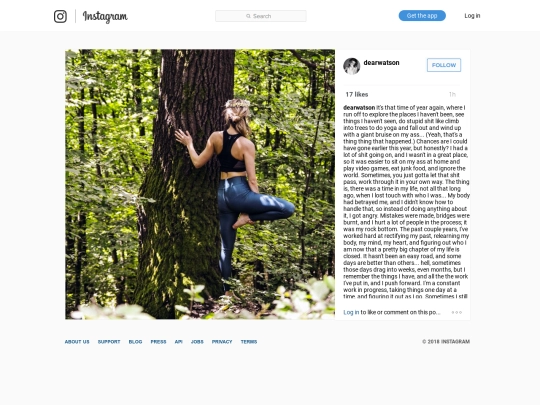The width and height of the screenshot is (540, 405).
Task: Click the Get the app button
Action: (422, 15)
